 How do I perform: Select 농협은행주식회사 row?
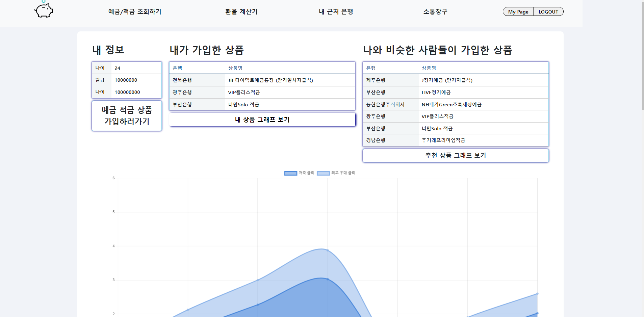tap(456, 105)
